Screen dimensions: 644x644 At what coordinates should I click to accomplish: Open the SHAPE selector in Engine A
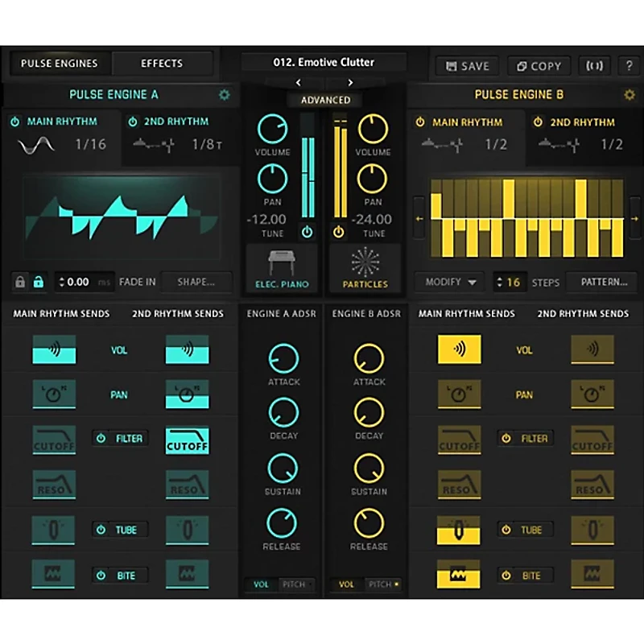196,282
